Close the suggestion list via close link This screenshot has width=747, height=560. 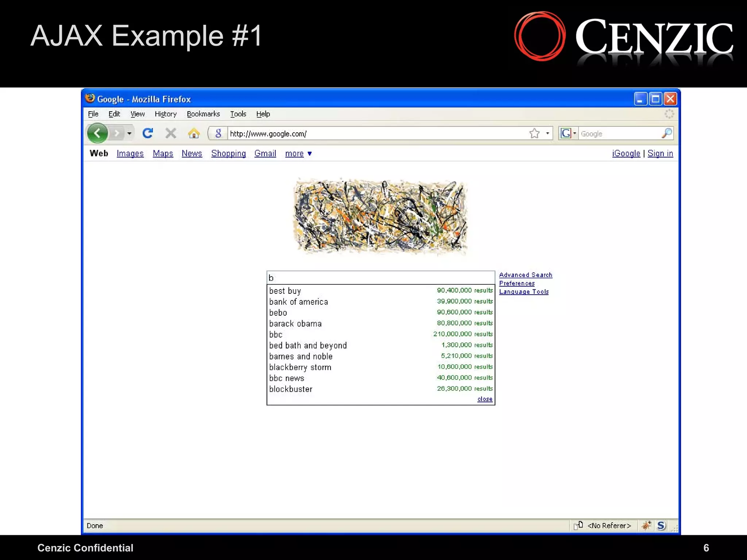pos(485,399)
